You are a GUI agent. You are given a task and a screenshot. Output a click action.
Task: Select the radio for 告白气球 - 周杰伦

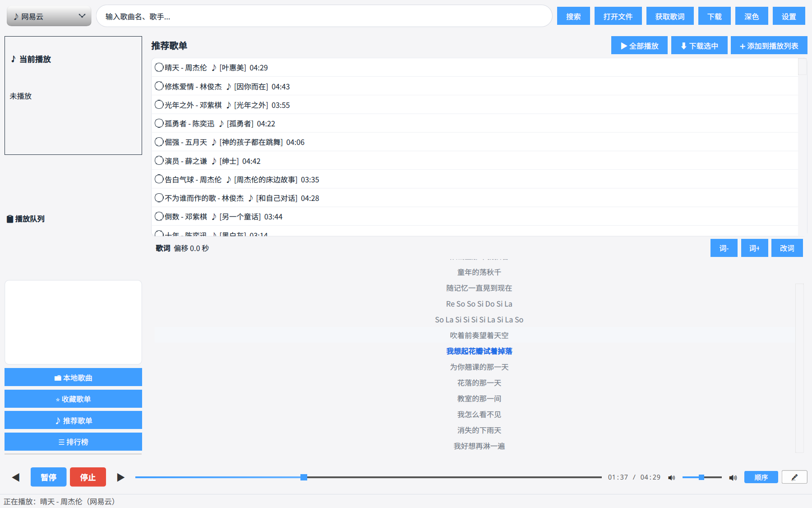[x=159, y=179]
